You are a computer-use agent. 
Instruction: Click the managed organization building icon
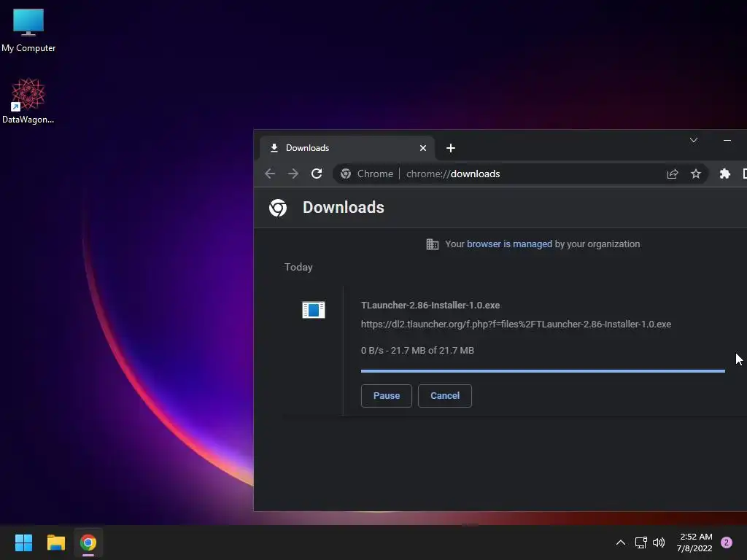(x=432, y=244)
